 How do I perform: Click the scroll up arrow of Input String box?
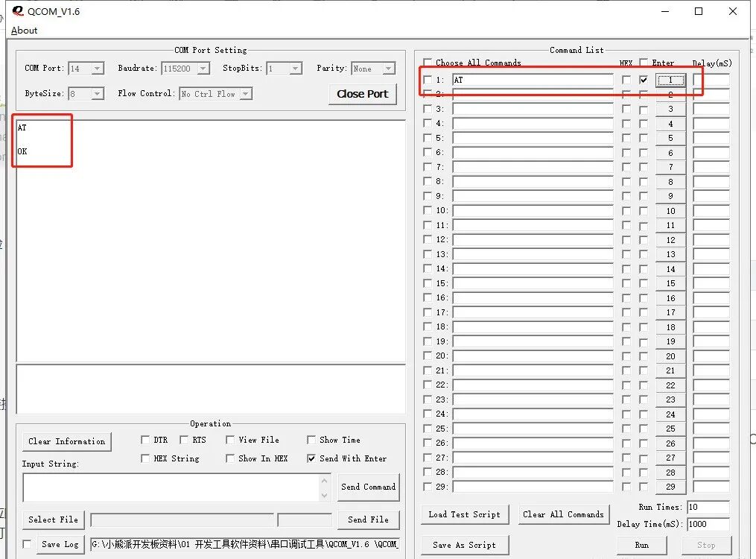[325, 481]
